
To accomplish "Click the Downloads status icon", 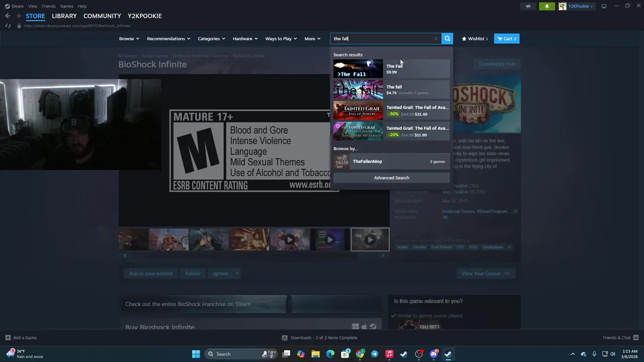I will 285,337.
